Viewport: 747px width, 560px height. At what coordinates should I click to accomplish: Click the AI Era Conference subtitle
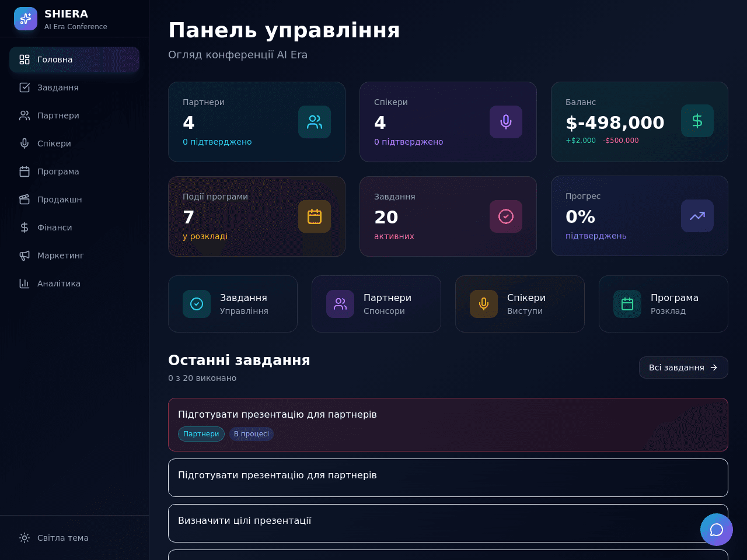coord(76,27)
